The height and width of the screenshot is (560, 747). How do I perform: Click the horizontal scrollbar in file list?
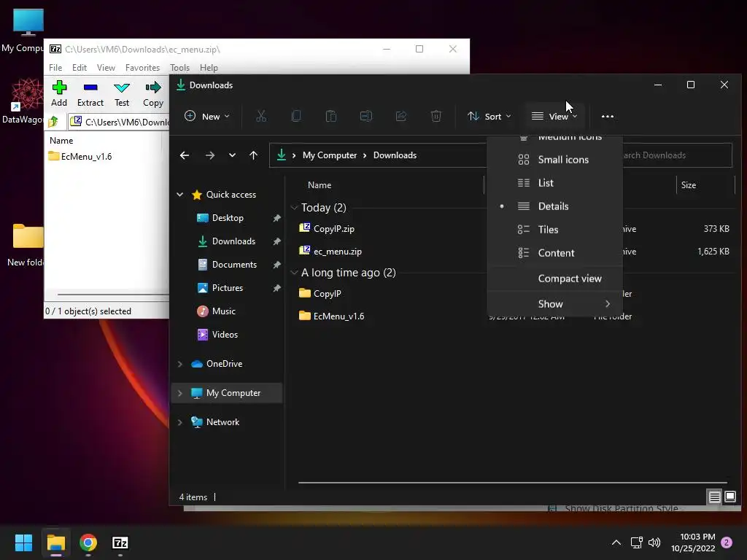(513, 483)
